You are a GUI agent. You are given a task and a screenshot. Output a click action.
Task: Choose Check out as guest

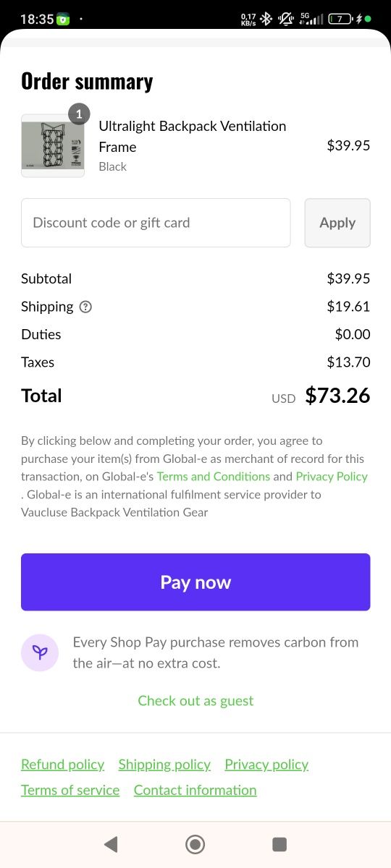[195, 701]
